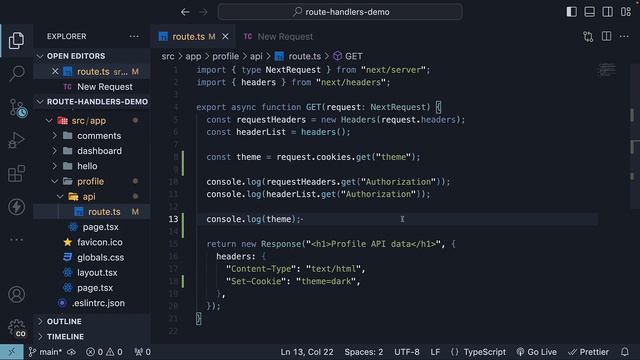
Task: Go back with the left arrow
Action: 185,12
